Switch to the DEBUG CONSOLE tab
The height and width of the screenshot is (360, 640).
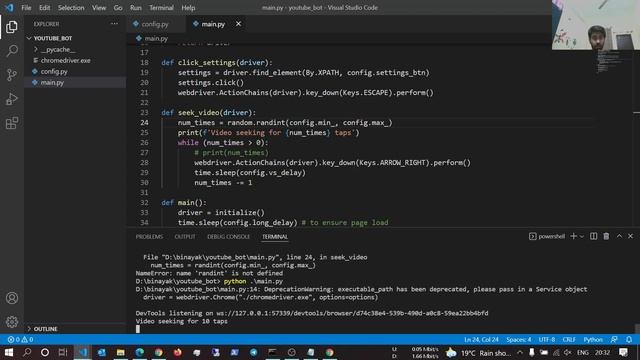pyautogui.click(x=228, y=237)
